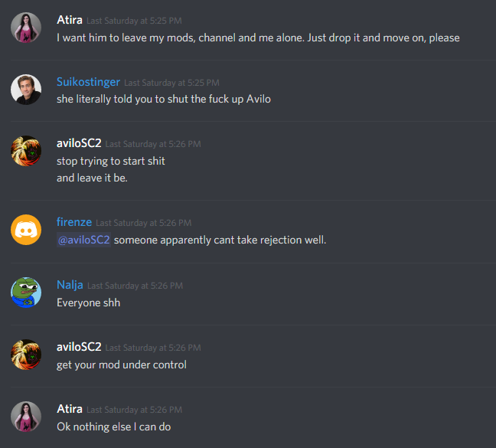496x448 pixels.
Task: Click the aviloSC2 username above "get your mod under control"
Action: point(79,347)
